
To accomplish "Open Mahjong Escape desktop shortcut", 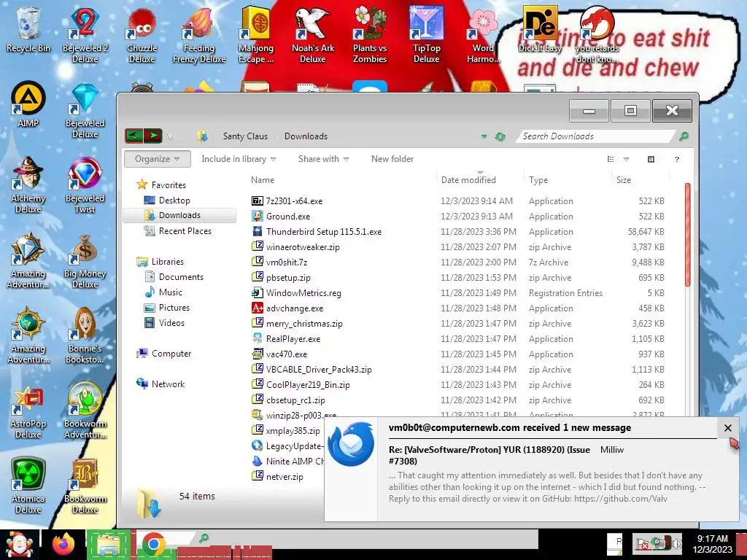I will [256, 35].
